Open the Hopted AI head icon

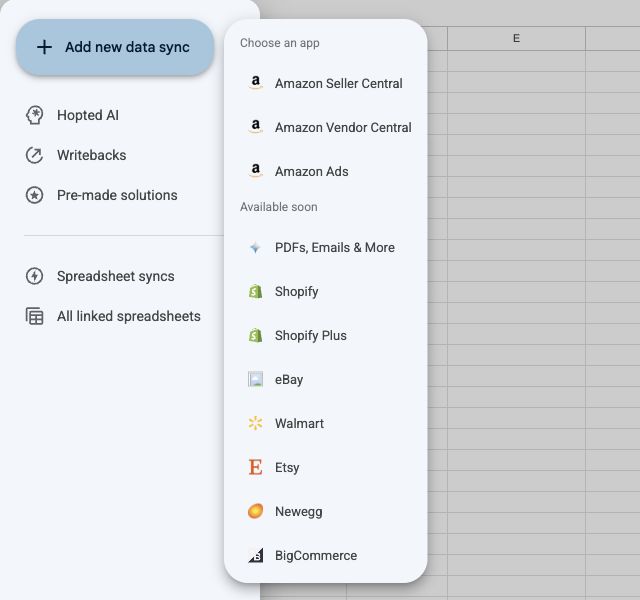tap(35, 116)
